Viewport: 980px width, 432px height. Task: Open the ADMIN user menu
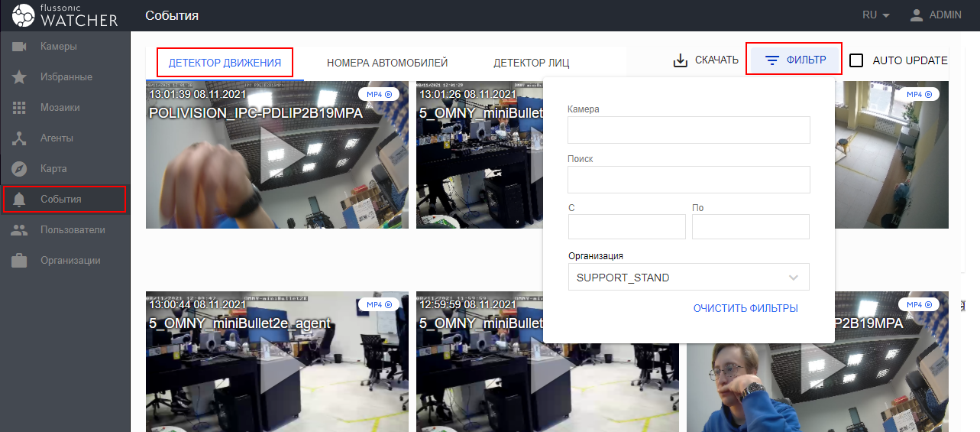click(x=936, y=15)
